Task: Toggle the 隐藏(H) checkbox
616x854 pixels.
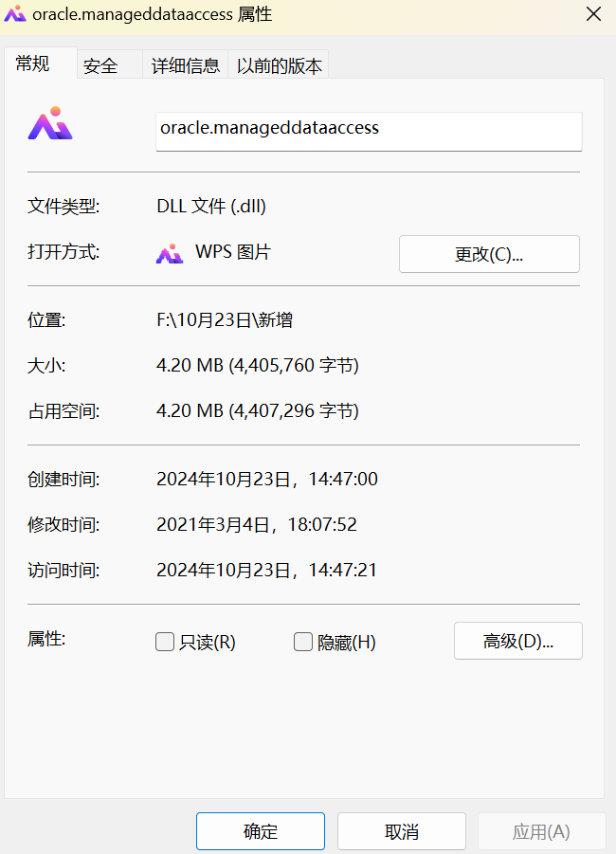Action: 303,642
